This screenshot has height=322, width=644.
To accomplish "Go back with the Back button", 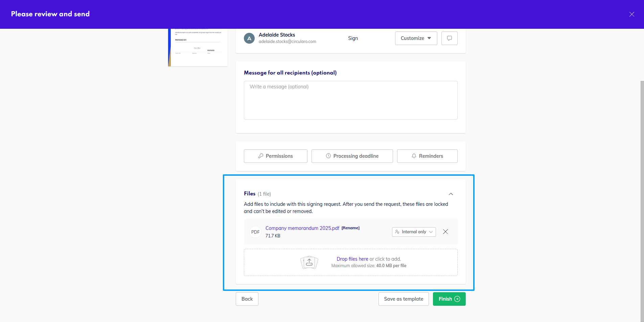I will pos(247,299).
